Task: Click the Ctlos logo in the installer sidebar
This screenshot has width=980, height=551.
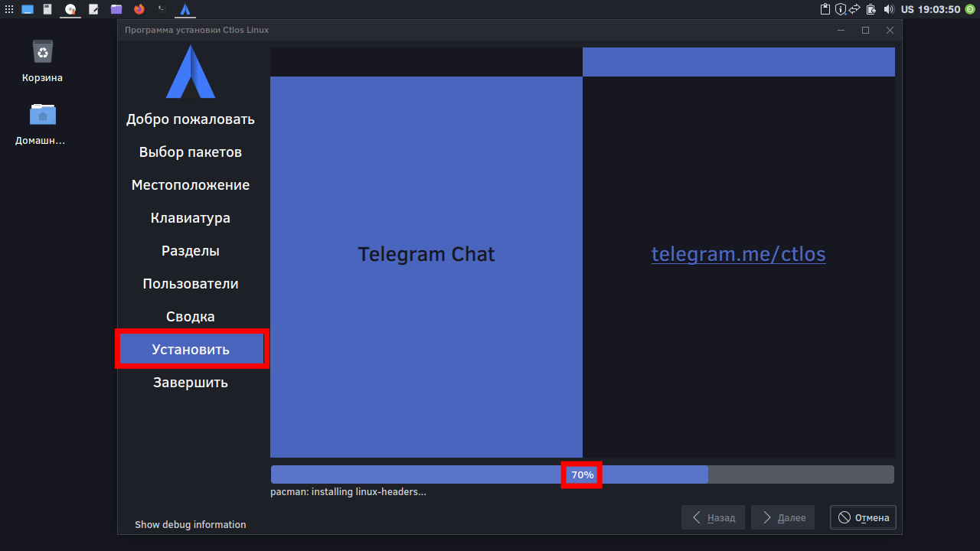Action: (191, 72)
